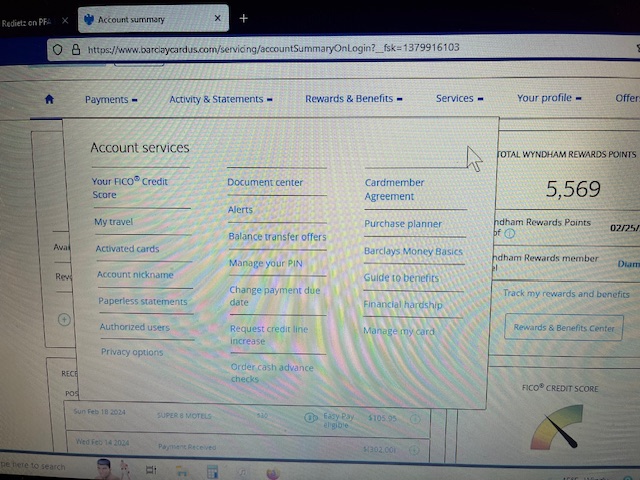Select Activated cards
The height and width of the screenshot is (480, 640).
pyautogui.click(x=127, y=249)
